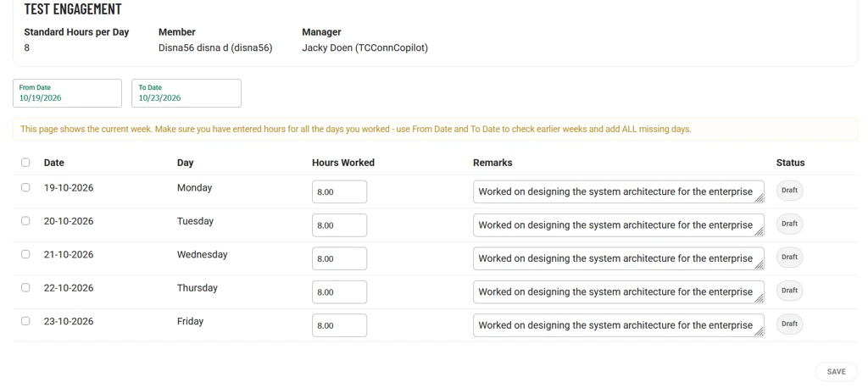Click the Draft status badge for Monday
The image size is (868, 388).
(789, 191)
